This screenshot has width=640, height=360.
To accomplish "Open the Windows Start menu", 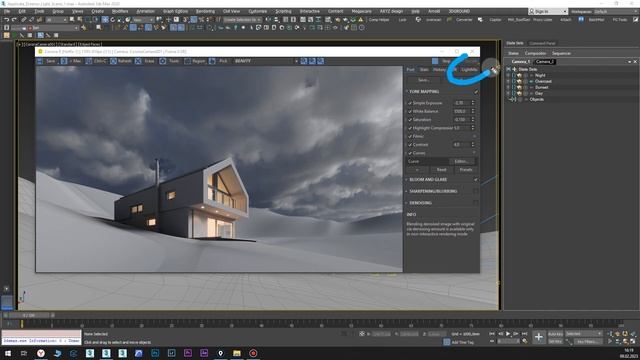I will [x=7, y=353].
